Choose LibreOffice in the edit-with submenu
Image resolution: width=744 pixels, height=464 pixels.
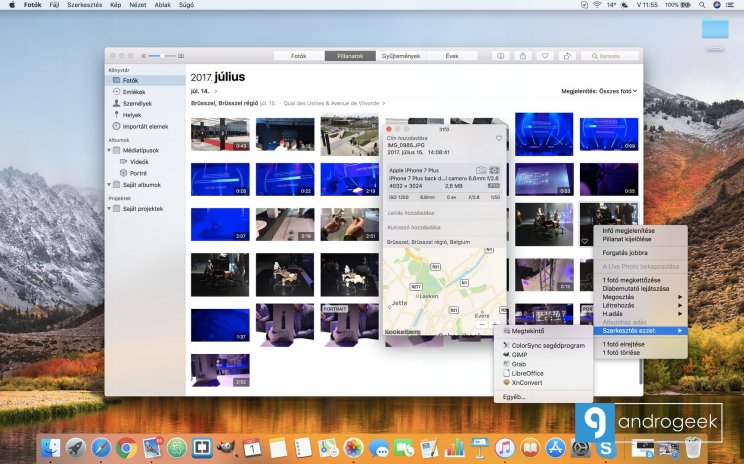tap(527, 373)
